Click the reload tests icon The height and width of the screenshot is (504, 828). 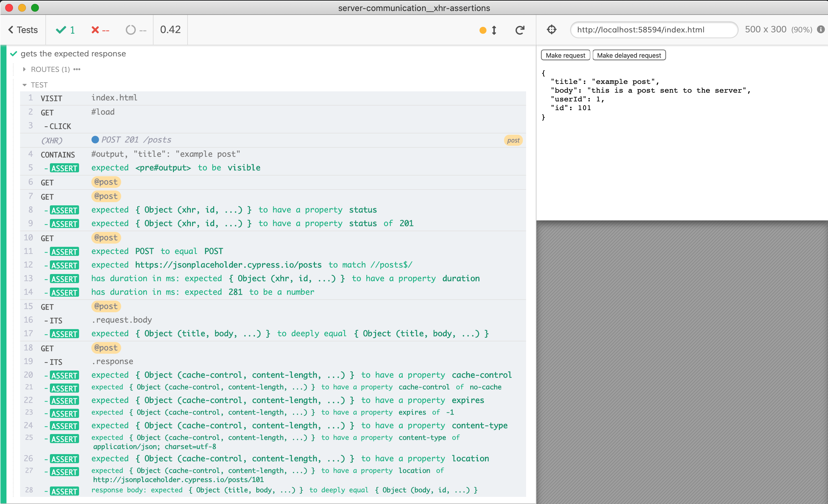520,30
